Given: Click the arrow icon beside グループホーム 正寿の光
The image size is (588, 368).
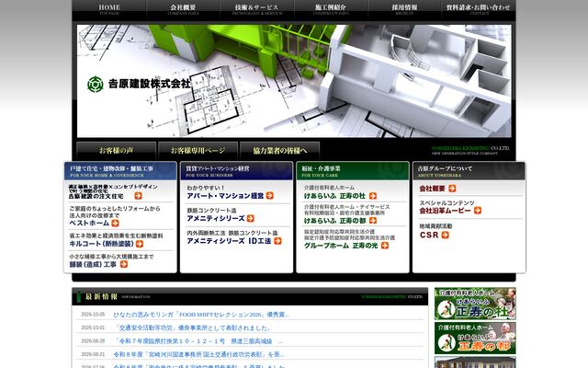Looking at the screenshot, I should point(385,246).
